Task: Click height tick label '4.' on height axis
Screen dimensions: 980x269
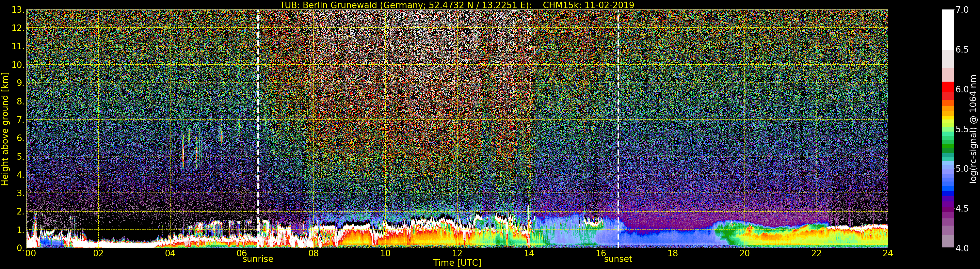Action: click(x=20, y=175)
